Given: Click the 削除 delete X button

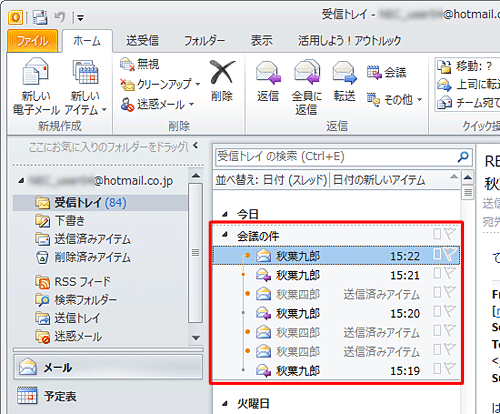Looking at the screenshot, I should (x=222, y=81).
